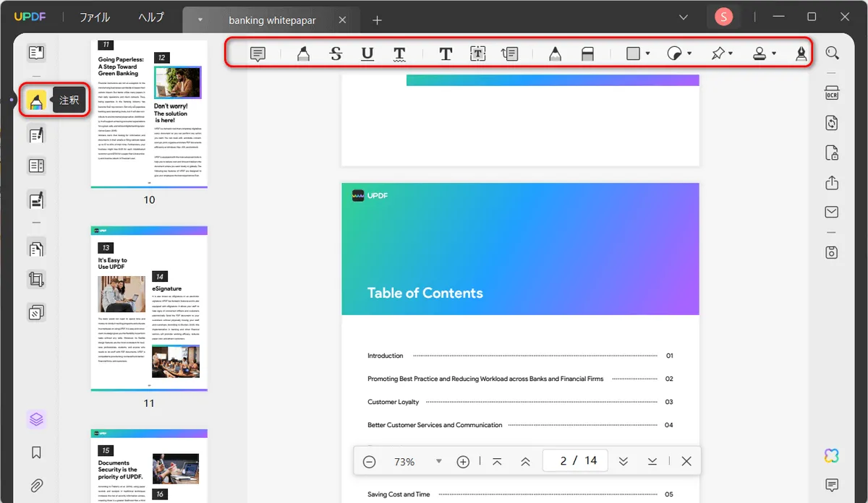Add a new tab with plus button
The width and height of the screenshot is (868, 503).
[x=377, y=20]
